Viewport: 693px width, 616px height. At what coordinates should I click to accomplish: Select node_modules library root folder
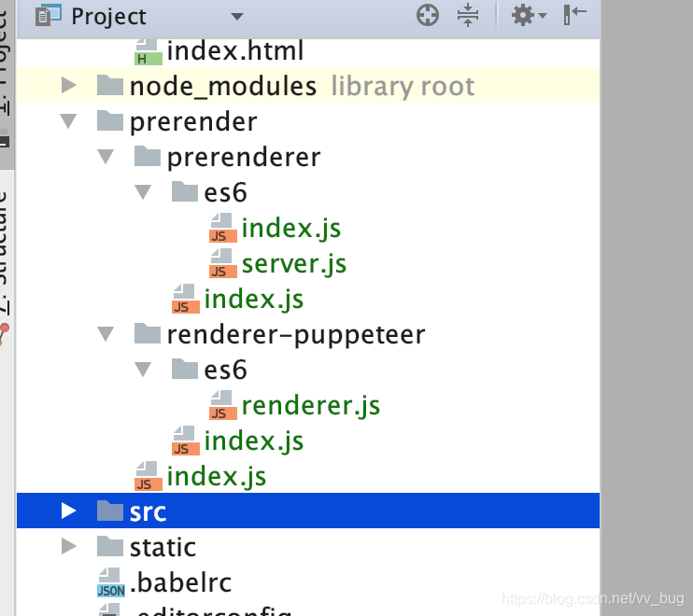(308, 86)
